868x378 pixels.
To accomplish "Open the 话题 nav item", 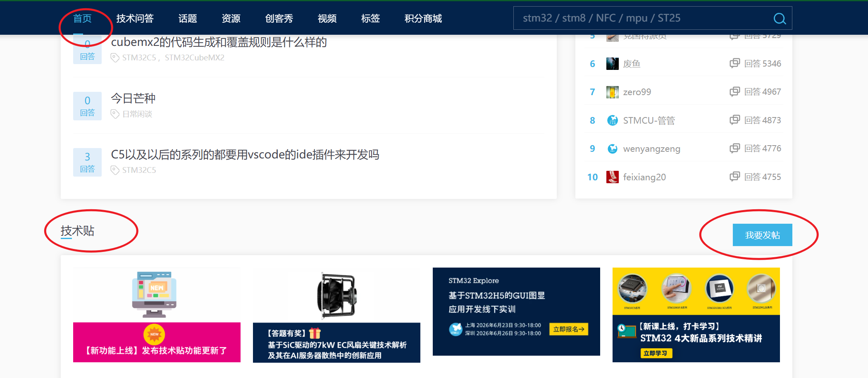I will (x=188, y=19).
